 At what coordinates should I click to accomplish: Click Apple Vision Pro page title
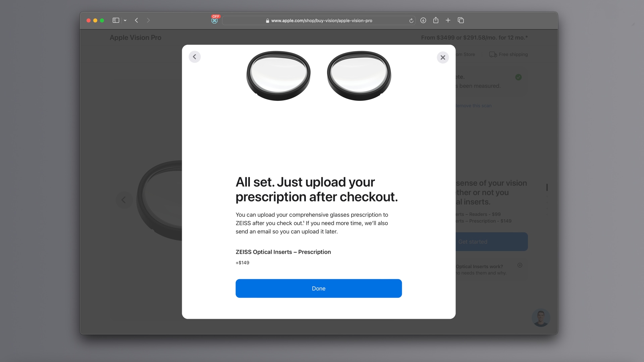tap(136, 38)
